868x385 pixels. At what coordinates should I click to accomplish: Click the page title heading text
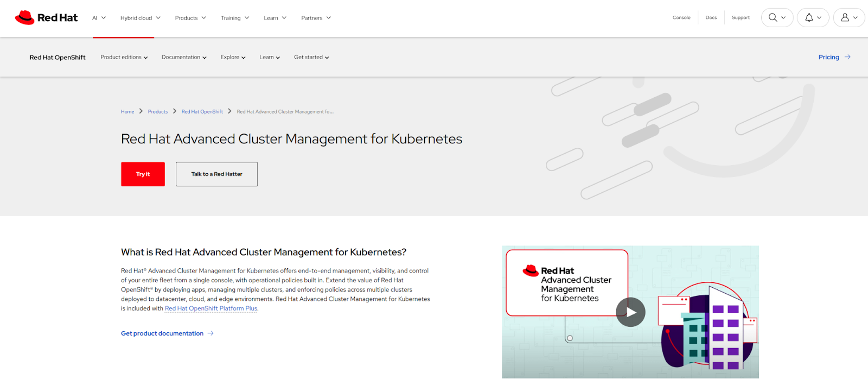[x=291, y=139]
